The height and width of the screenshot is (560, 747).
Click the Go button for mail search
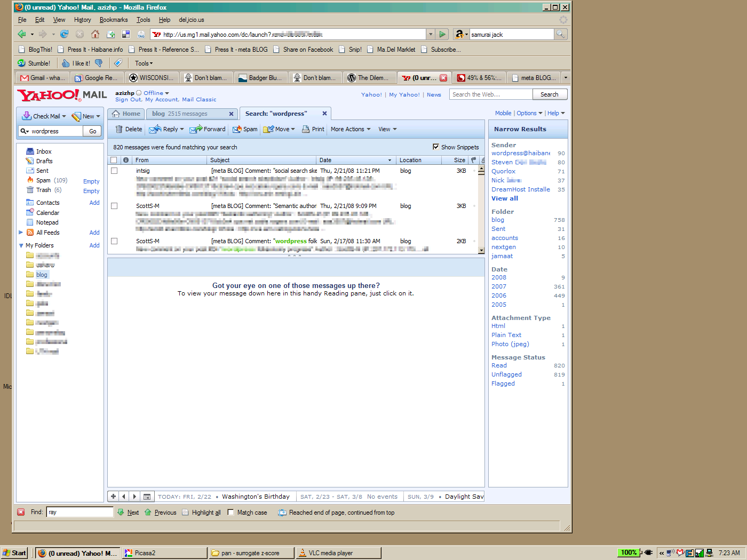[x=93, y=131]
